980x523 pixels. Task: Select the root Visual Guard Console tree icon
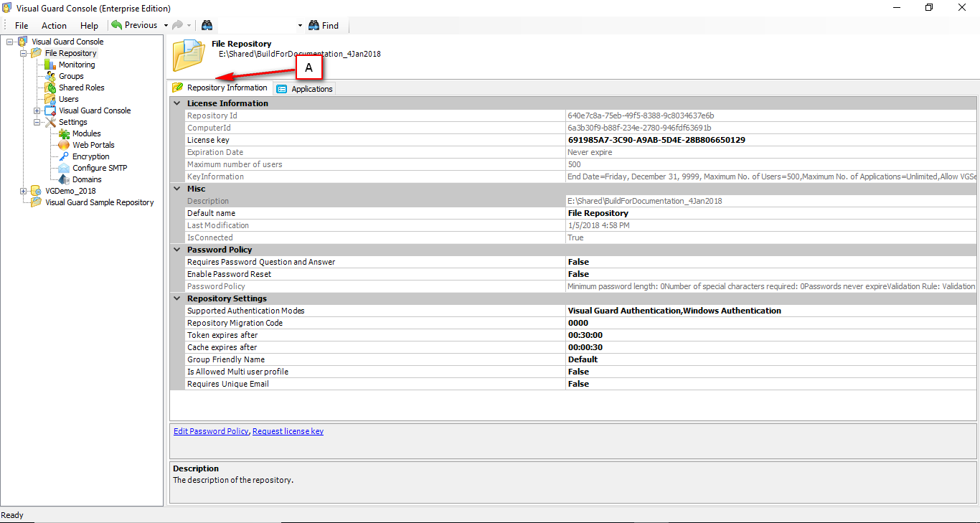pos(23,42)
